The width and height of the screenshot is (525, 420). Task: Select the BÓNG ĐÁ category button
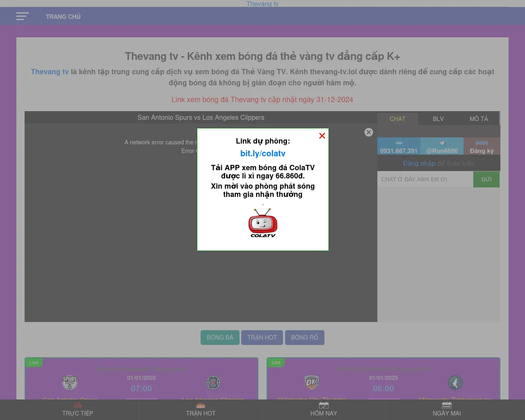point(220,338)
